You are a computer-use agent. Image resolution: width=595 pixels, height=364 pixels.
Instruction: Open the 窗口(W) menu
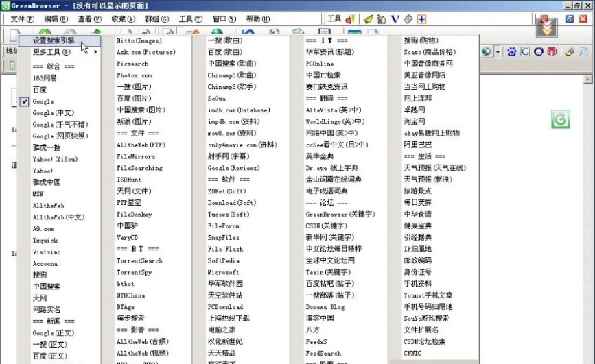[224, 19]
